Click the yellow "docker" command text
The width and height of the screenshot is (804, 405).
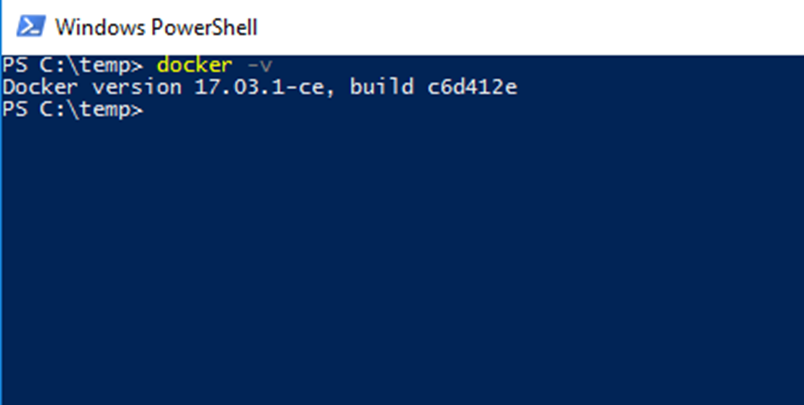[195, 65]
